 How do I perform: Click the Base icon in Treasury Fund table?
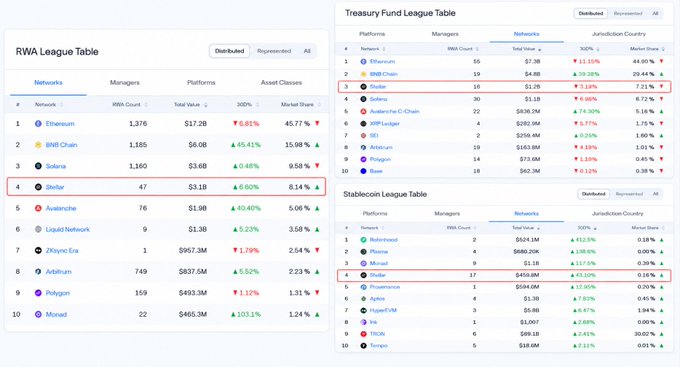coord(363,171)
